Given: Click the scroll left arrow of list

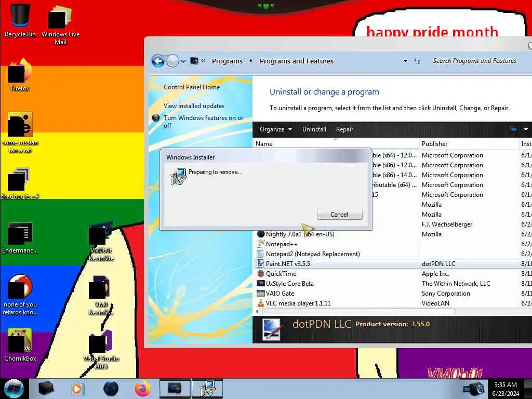Looking at the screenshot, I should (x=257, y=311).
